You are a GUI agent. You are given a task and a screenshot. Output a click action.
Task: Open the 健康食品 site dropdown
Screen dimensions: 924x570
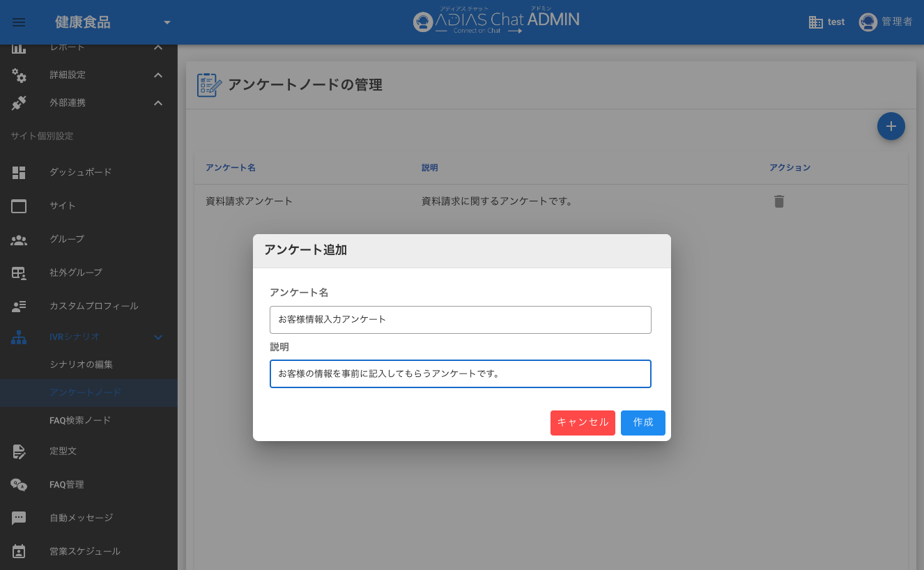pos(167,22)
